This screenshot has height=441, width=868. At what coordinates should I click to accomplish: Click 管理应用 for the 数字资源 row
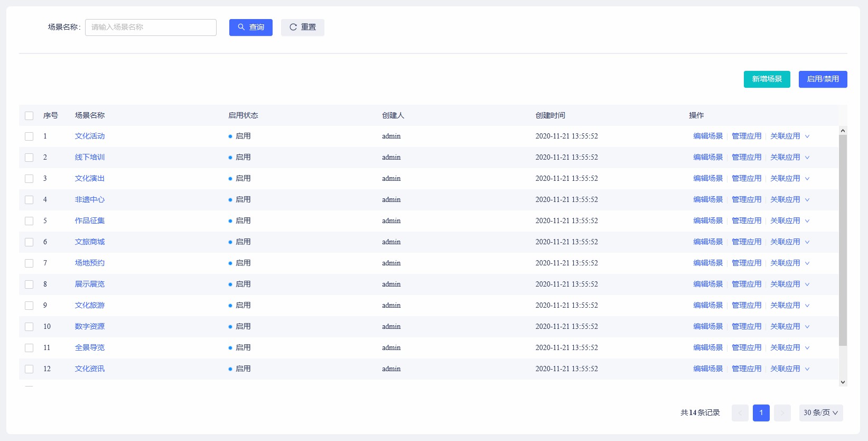click(x=746, y=326)
